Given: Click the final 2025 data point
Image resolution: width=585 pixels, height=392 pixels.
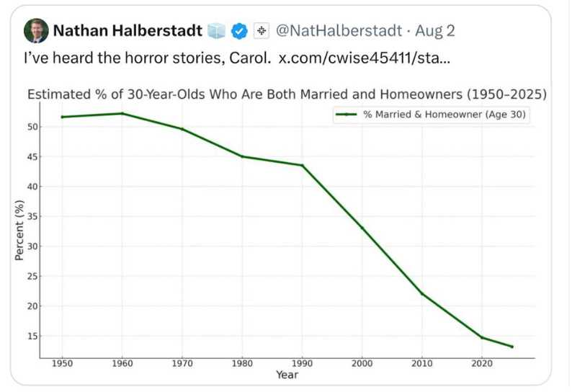Looking at the screenshot, I should 512,347.
